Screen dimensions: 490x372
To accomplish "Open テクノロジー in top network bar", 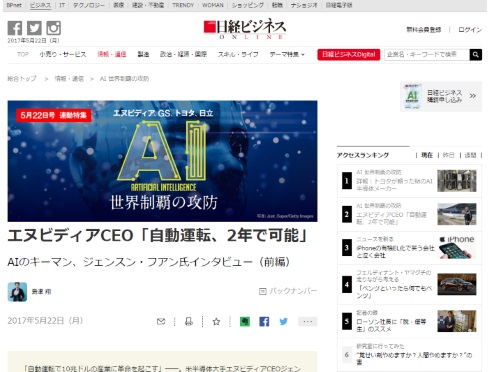I will [x=89, y=5].
